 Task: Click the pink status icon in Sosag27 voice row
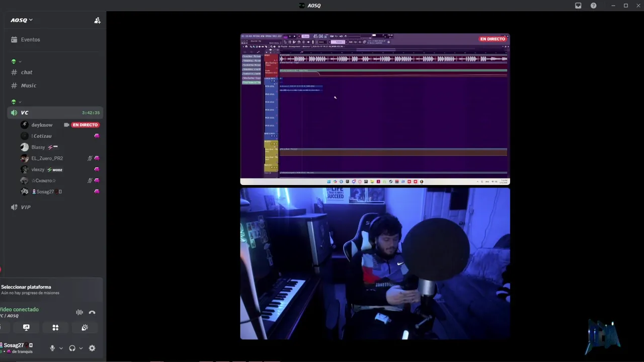click(x=97, y=192)
